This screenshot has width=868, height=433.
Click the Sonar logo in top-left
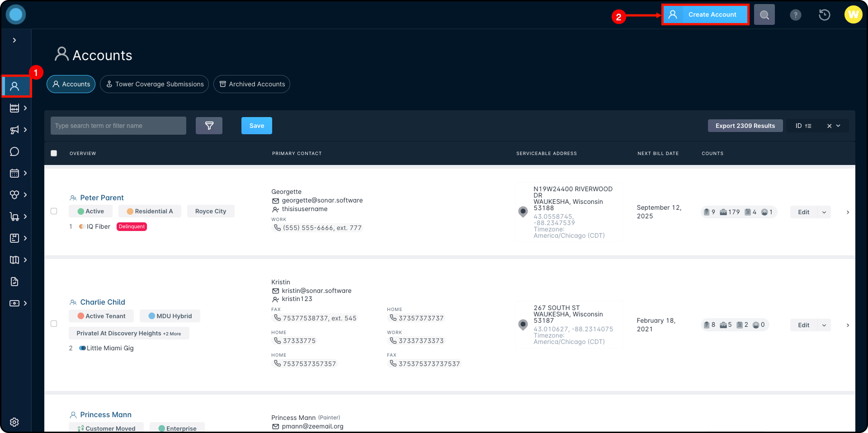[16, 14]
